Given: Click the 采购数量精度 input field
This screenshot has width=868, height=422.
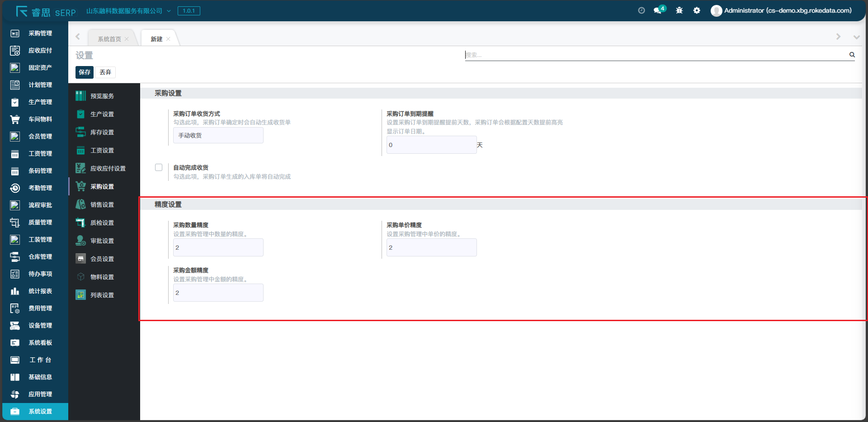Looking at the screenshot, I should tap(218, 247).
